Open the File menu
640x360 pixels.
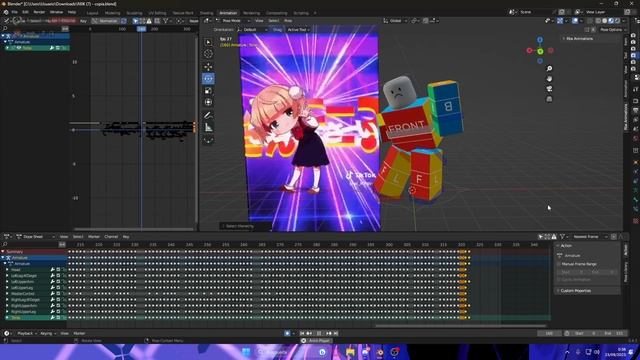pyautogui.click(x=15, y=12)
